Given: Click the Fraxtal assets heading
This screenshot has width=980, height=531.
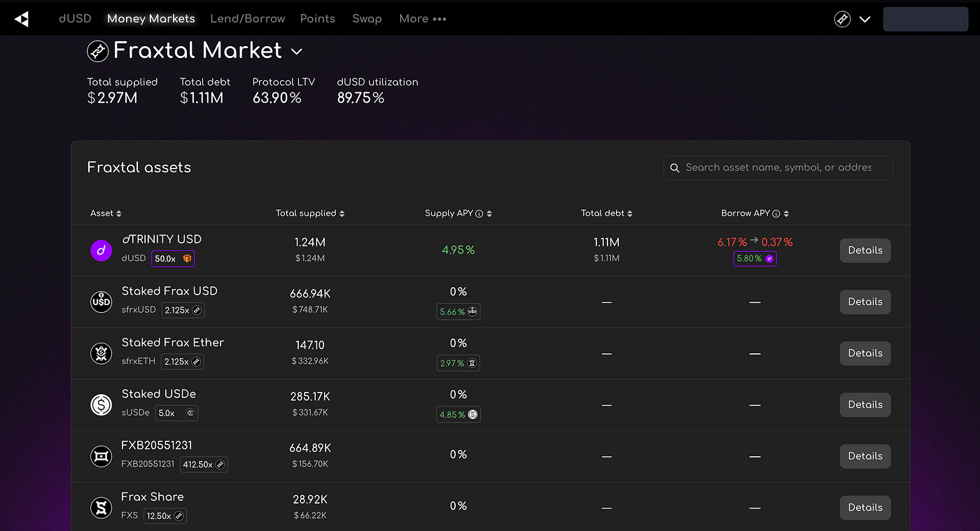Looking at the screenshot, I should [139, 167].
